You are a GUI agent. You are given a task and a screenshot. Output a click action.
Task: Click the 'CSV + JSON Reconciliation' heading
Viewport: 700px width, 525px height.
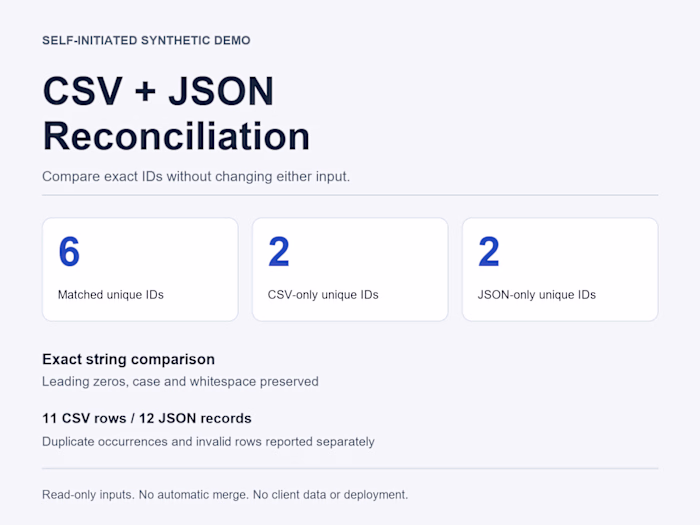coord(176,113)
